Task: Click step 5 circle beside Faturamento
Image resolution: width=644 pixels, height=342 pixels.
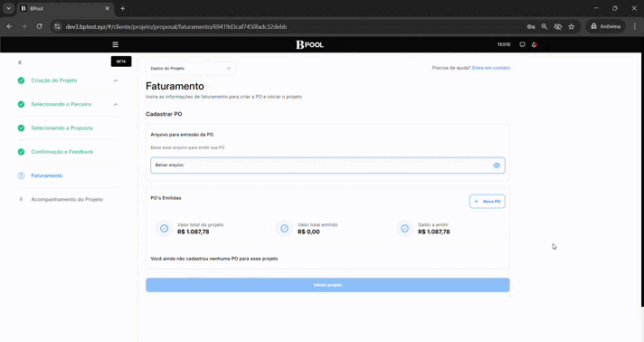Action: click(x=21, y=176)
